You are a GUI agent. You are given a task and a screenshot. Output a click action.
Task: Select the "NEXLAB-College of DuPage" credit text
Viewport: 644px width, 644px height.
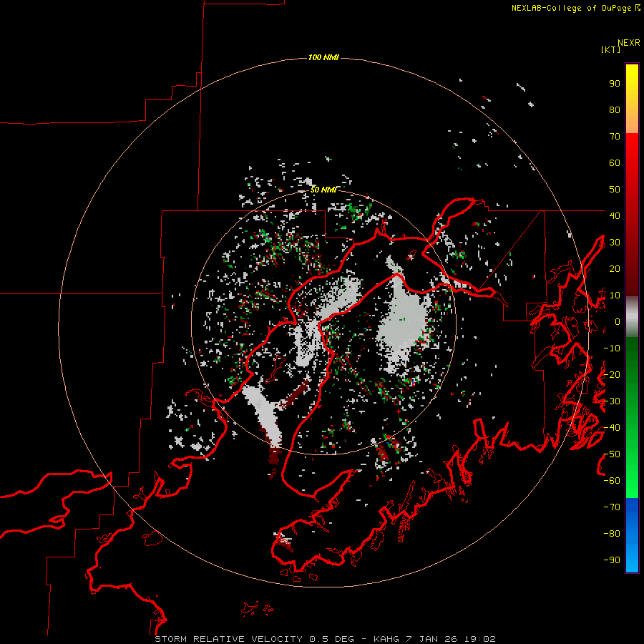click(x=571, y=8)
